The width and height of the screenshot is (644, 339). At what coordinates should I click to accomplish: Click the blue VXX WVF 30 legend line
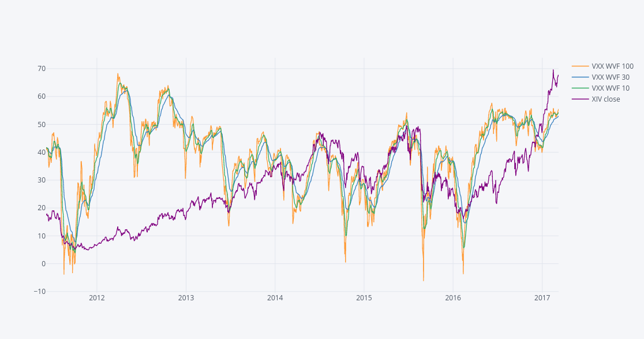click(x=581, y=77)
